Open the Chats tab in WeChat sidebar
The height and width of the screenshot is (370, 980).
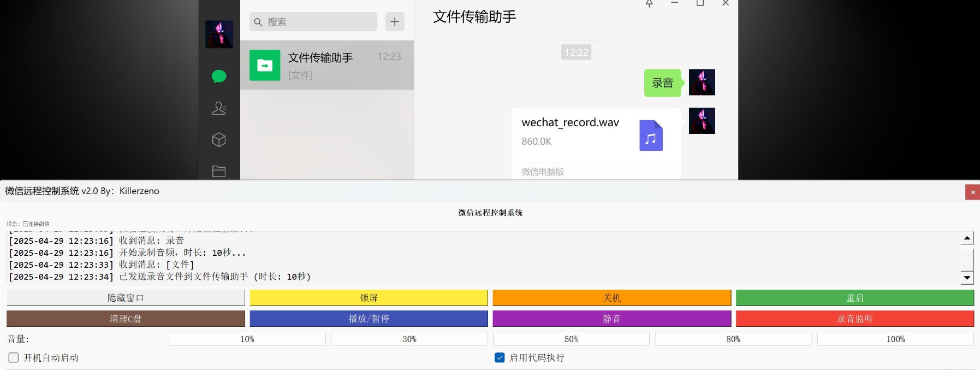click(219, 77)
